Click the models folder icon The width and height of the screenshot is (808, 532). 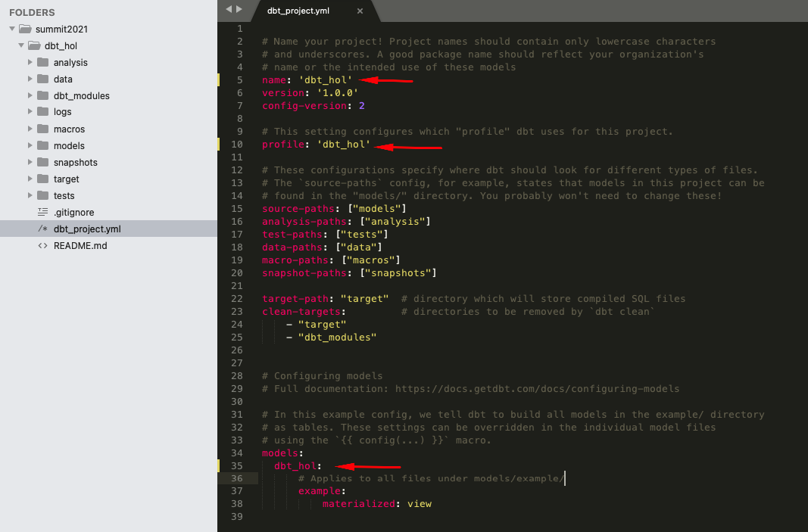[43, 145]
